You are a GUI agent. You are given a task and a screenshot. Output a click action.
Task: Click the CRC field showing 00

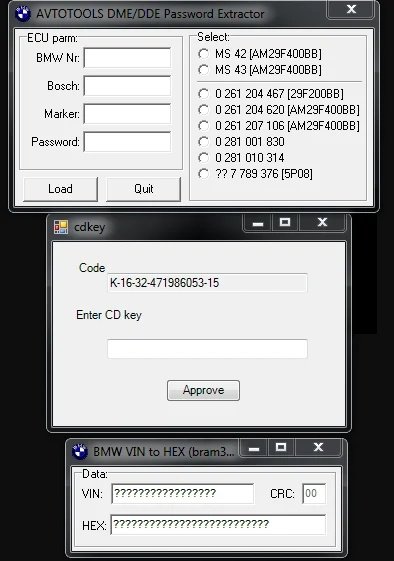(314, 493)
